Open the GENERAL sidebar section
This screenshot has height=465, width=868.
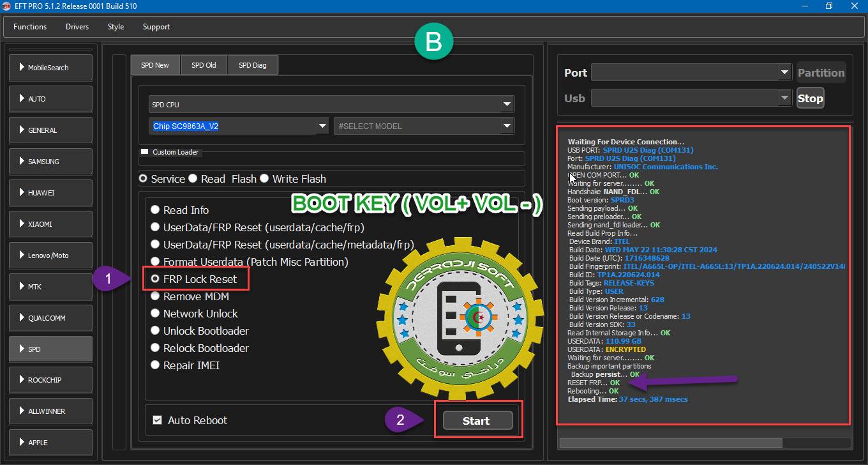click(50, 130)
